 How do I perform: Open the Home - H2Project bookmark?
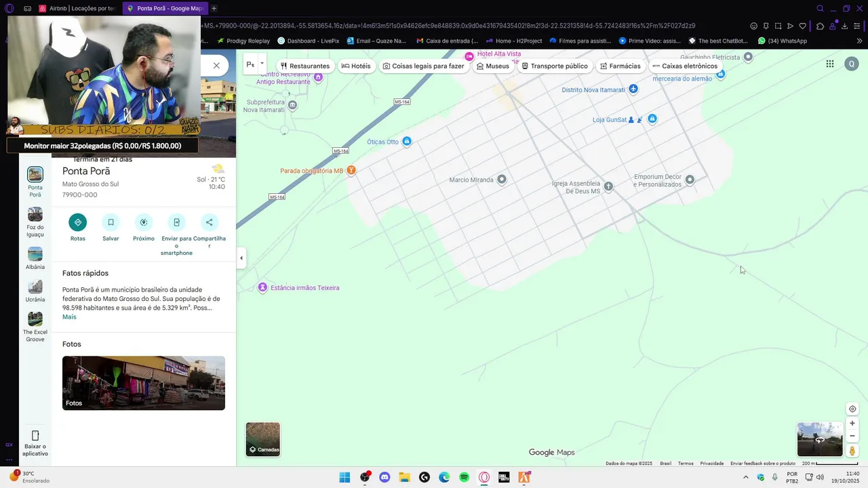[x=514, y=41]
